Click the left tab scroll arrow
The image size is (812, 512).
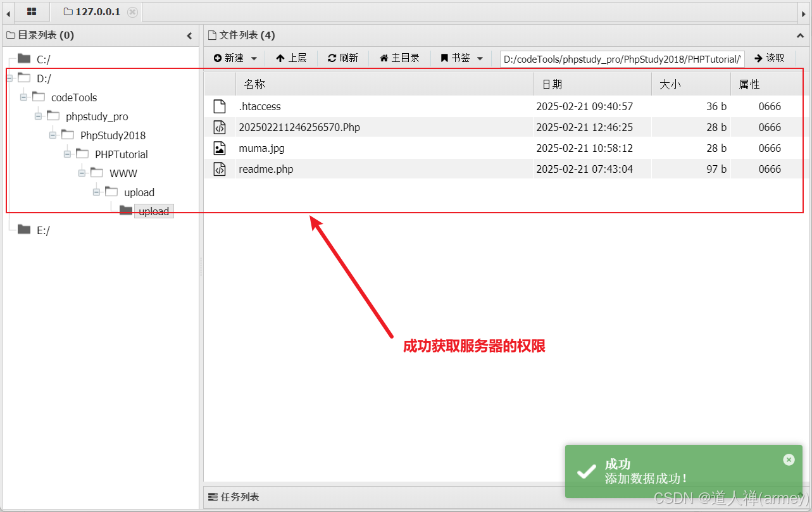pyautogui.click(x=8, y=12)
